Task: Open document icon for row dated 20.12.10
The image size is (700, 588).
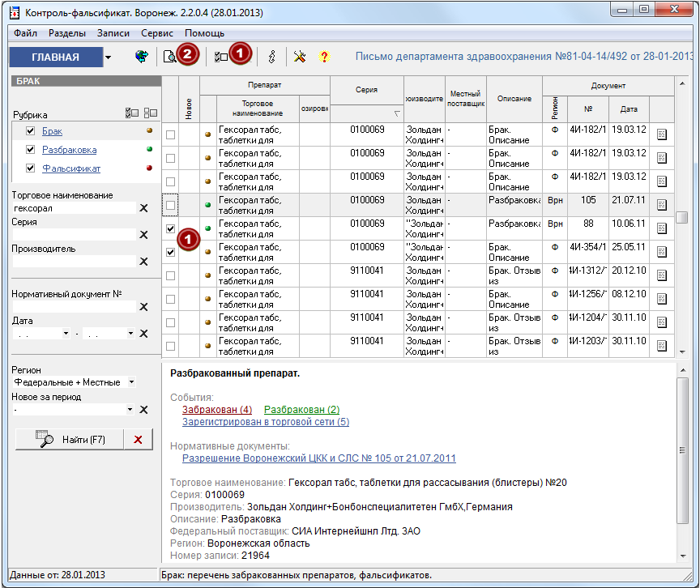Action: [662, 275]
